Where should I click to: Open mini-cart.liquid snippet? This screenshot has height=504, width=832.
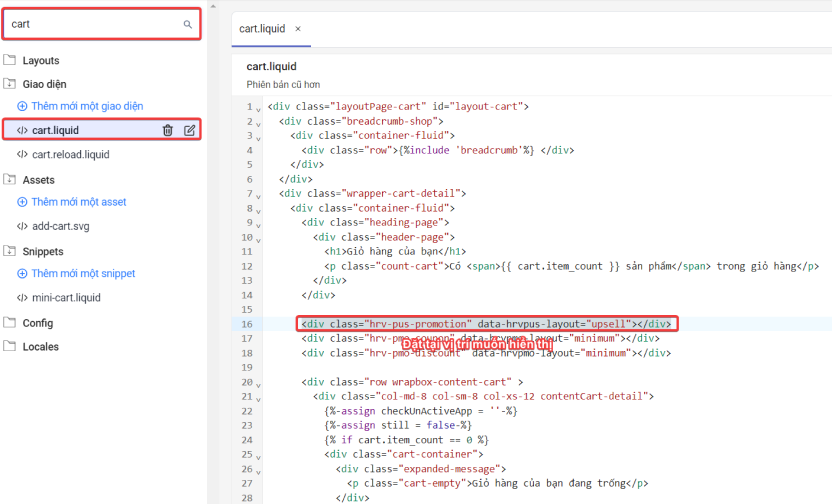[x=66, y=298]
